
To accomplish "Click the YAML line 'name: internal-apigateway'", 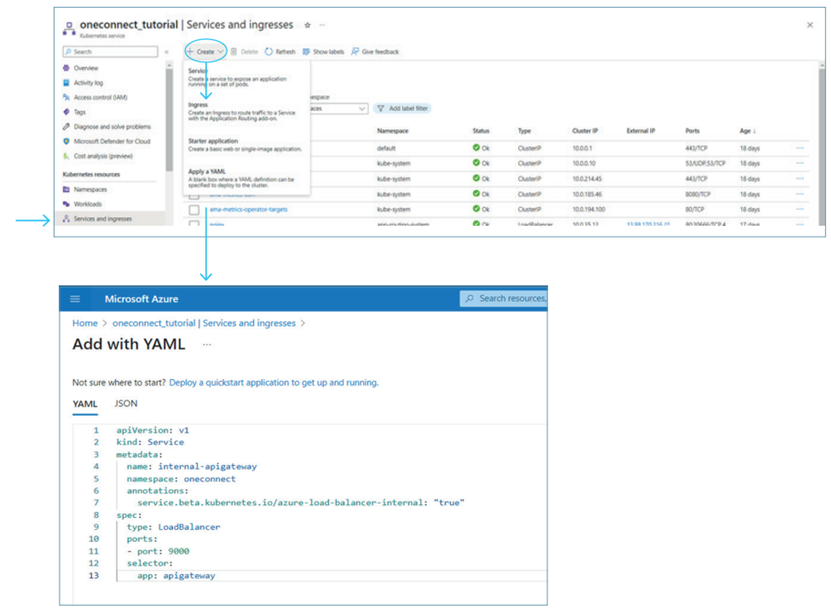I will point(192,466).
